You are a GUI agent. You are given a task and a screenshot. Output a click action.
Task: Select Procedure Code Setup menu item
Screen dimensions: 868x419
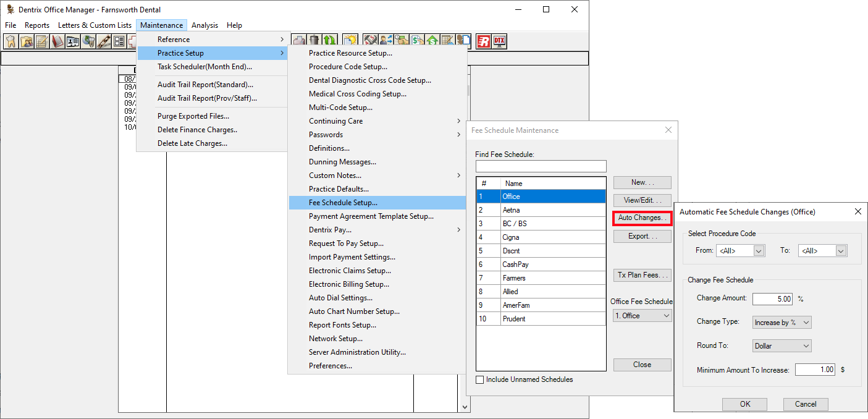coord(348,67)
